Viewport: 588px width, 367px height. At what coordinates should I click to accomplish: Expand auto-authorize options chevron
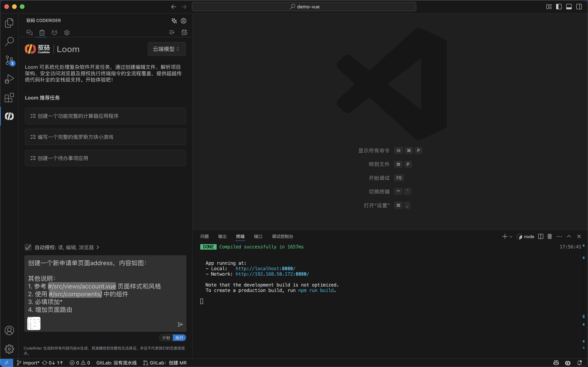point(98,247)
